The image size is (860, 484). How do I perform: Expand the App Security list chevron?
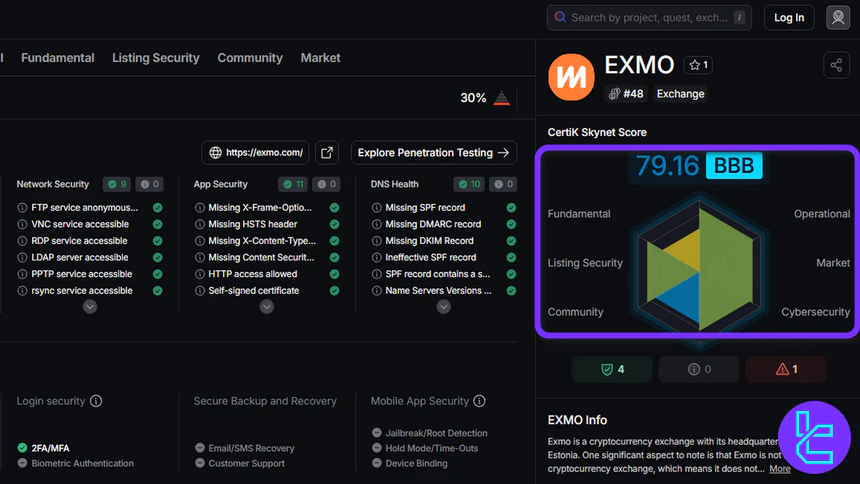pos(267,307)
